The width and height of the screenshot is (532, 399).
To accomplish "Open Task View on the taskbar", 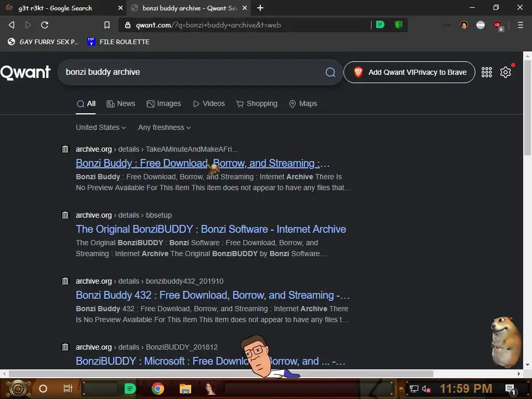I will coord(68,389).
